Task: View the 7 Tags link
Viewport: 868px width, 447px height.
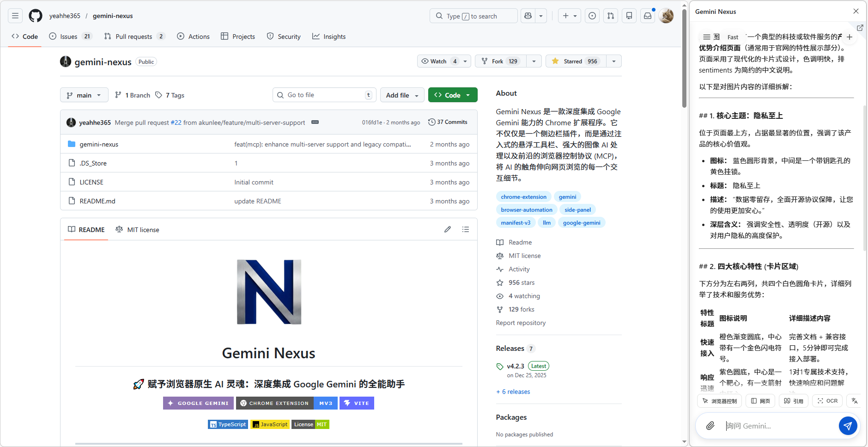Action: 170,95
